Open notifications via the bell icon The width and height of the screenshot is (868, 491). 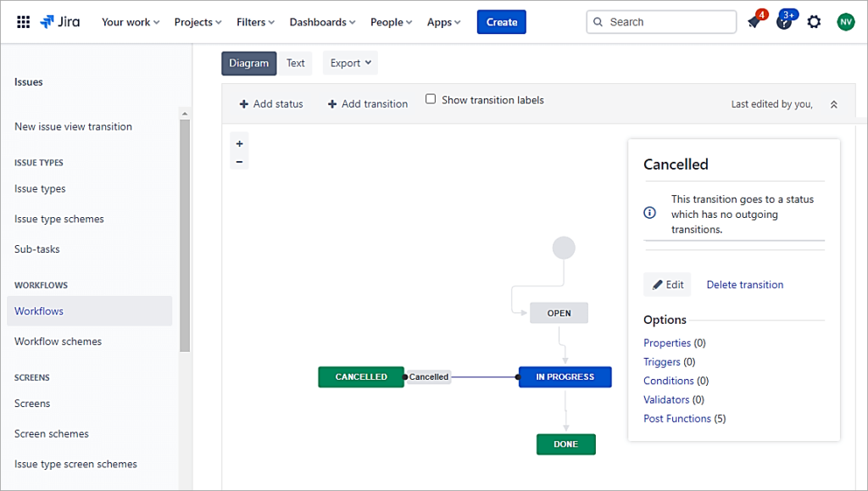point(754,21)
